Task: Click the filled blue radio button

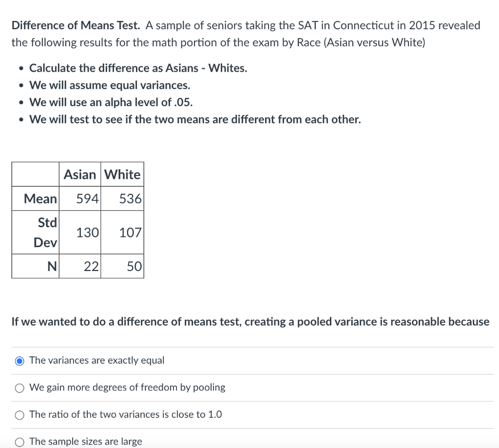Action: click(x=19, y=360)
